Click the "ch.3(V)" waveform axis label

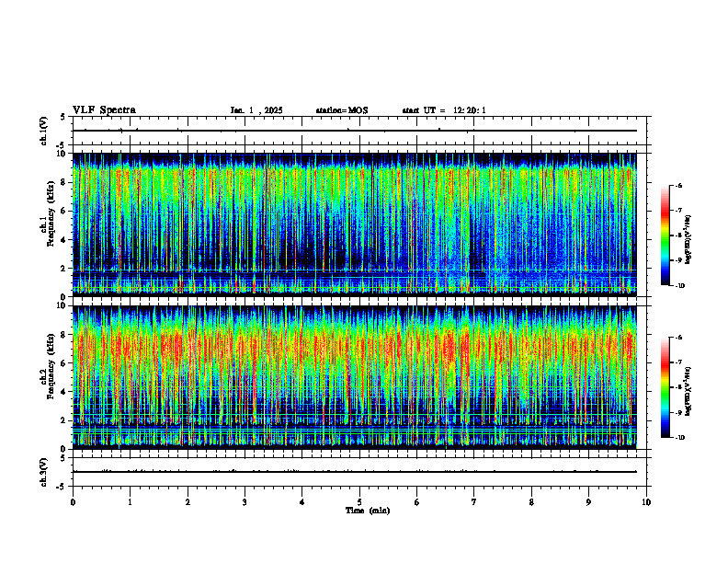43,473
